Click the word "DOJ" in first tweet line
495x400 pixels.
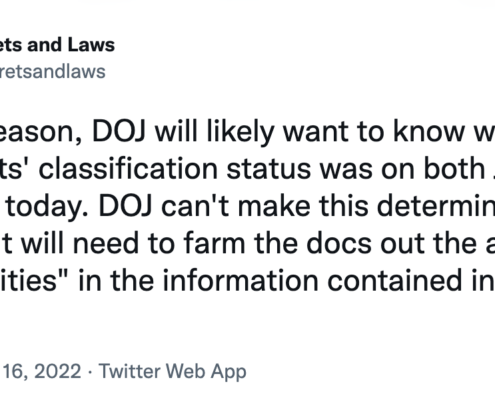119,131
